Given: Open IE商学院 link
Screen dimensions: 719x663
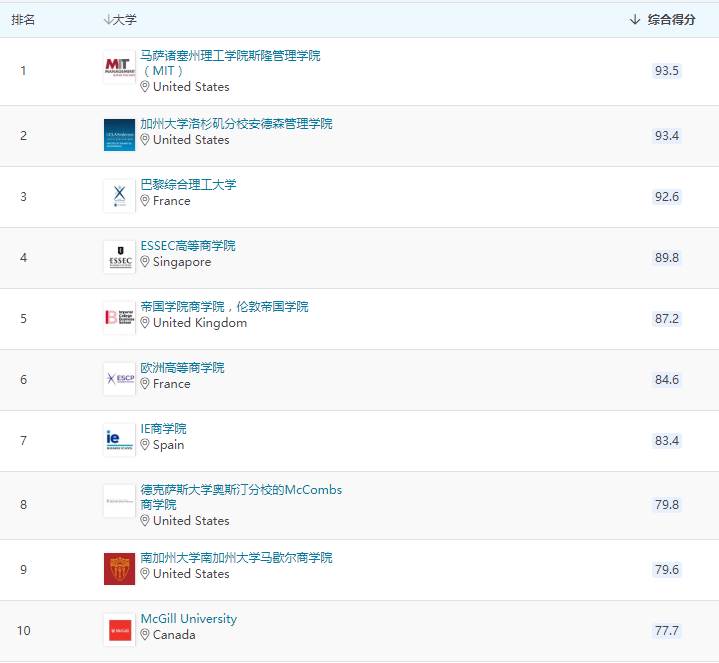Looking at the screenshot, I should [163, 429].
